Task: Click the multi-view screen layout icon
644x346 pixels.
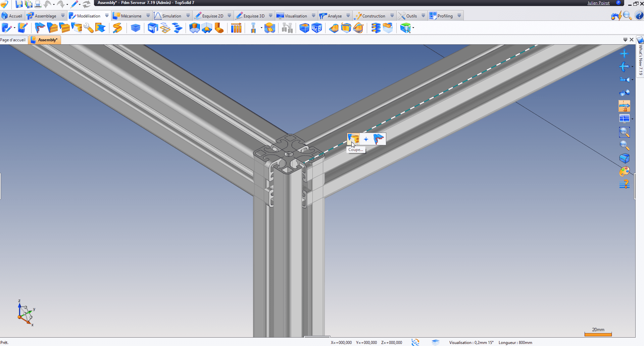Action: tap(624, 118)
